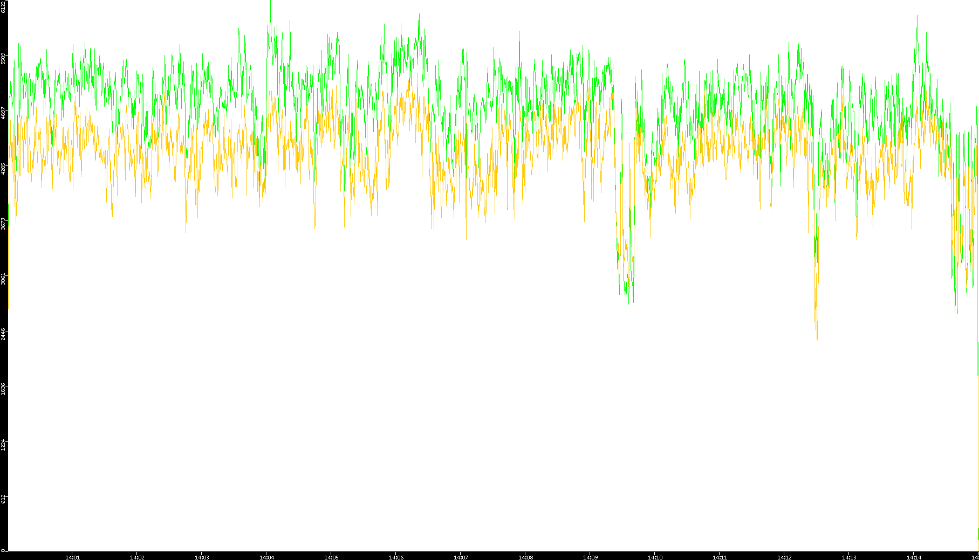Click the 14:01 time axis label
This screenshot has width=979, height=560.
click(x=72, y=557)
